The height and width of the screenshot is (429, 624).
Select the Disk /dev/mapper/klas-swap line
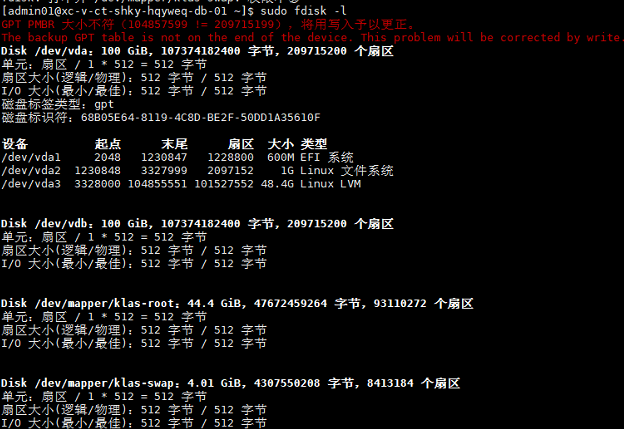coord(230,383)
